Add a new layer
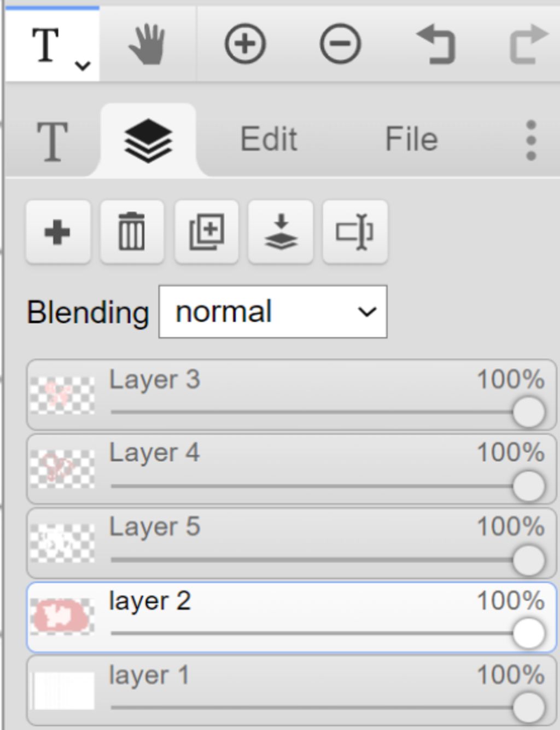This screenshot has width=560, height=730. 58,232
